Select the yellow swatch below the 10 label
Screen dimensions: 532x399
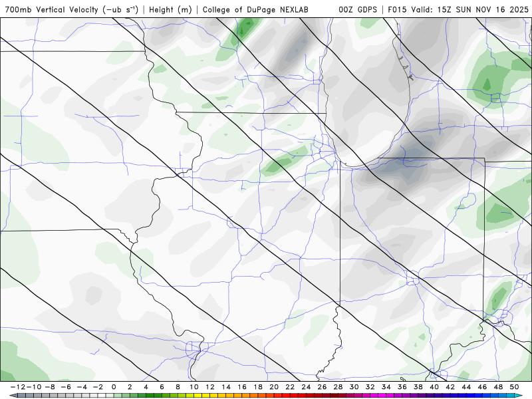[x=198, y=396]
